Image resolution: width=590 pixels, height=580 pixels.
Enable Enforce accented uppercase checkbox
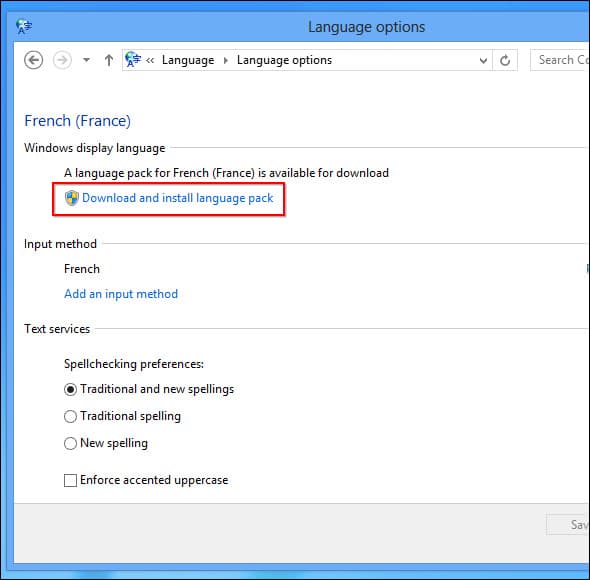click(70, 481)
